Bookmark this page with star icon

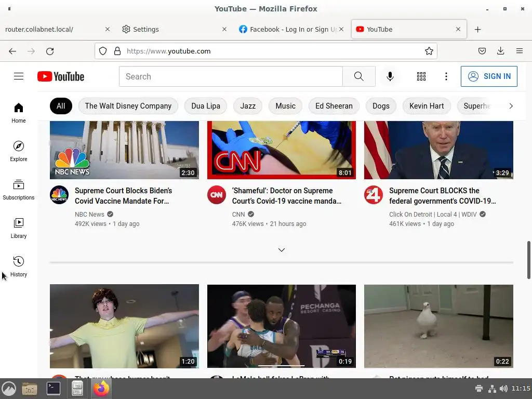coord(429,51)
